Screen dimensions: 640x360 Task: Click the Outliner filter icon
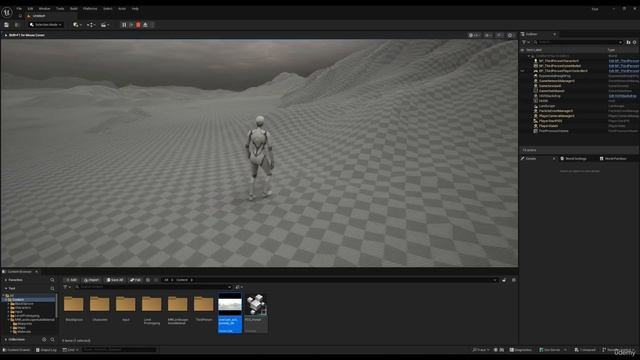525,42
